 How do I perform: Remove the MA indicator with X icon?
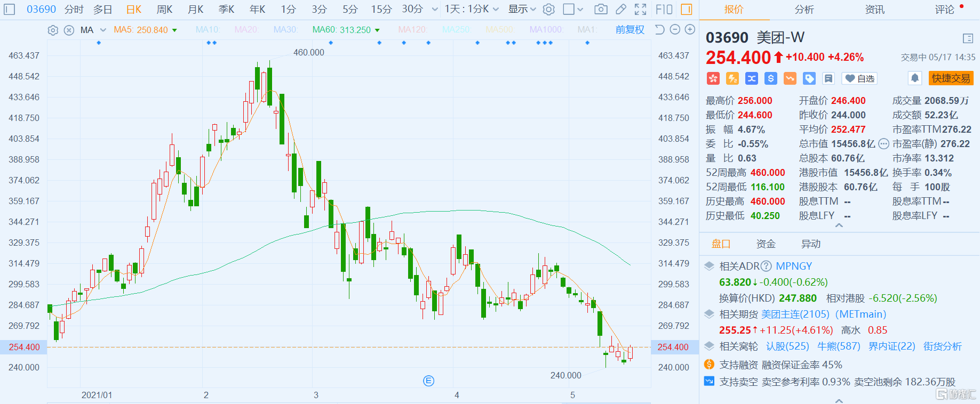(x=69, y=30)
